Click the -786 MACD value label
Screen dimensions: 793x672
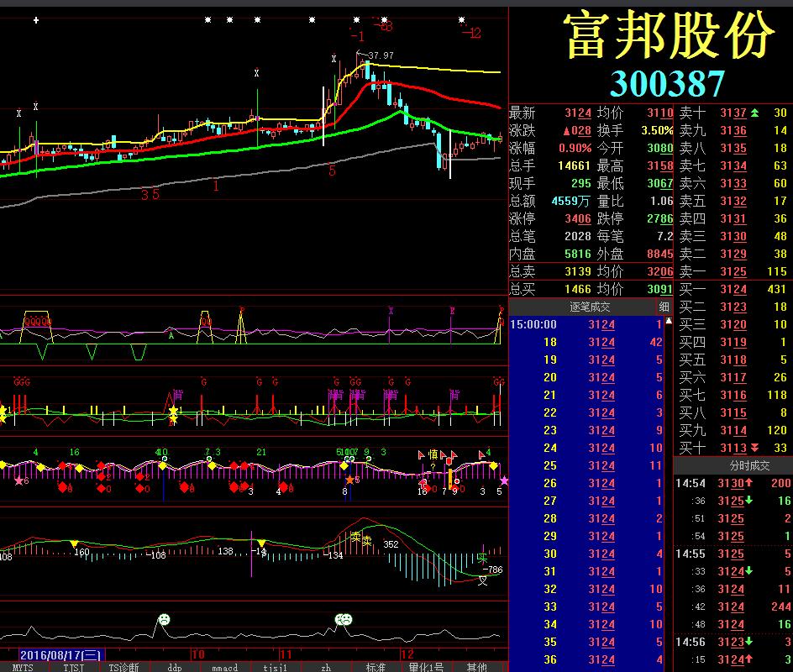492,570
